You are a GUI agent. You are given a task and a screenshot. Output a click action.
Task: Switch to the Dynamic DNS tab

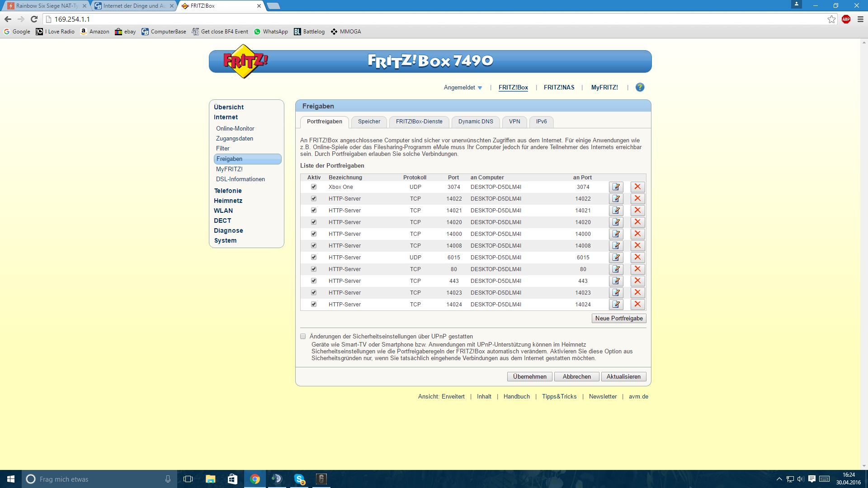pyautogui.click(x=475, y=122)
